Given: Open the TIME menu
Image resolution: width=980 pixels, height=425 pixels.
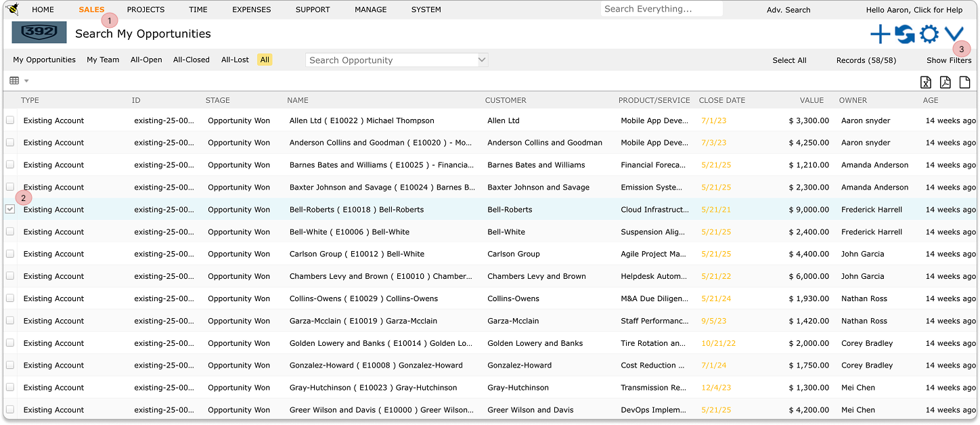Looking at the screenshot, I should click(x=198, y=10).
